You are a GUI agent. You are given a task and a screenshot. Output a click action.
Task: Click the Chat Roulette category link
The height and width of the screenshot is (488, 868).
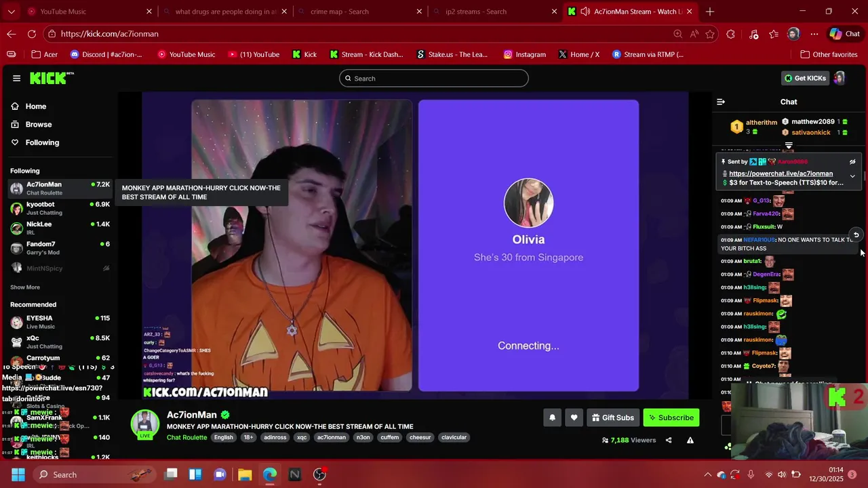coord(186,437)
